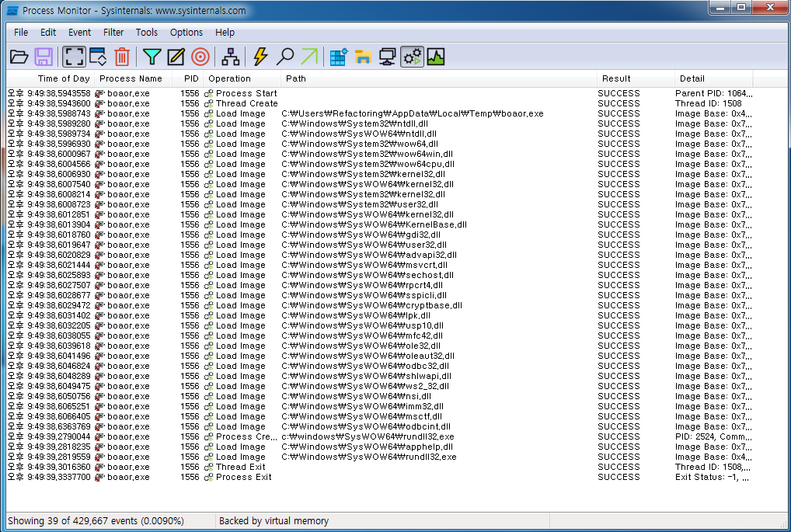Select the SysWOW64\gdi32.dll row
This screenshot has width=791, height=532.
click(380, 235)
